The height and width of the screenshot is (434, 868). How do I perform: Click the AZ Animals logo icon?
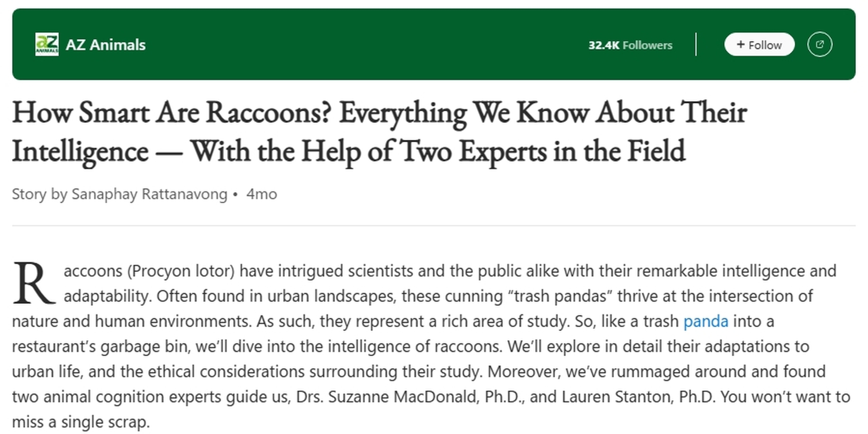[47, 44]
